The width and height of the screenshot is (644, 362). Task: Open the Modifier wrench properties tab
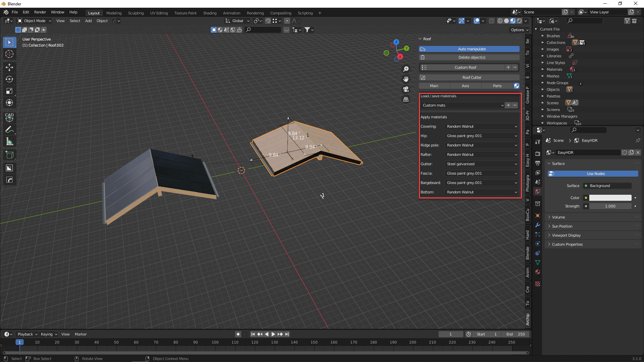click(538, 225)
